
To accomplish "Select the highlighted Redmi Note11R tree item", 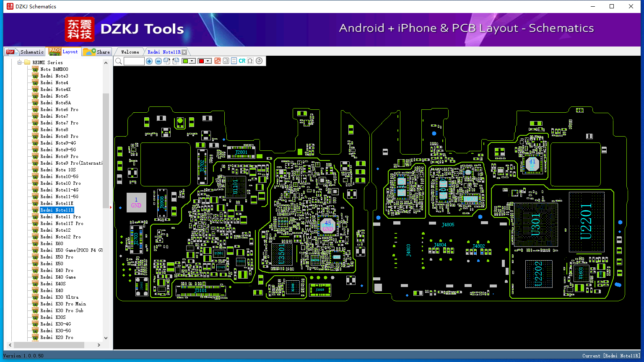I will click(x=57, y=210).
